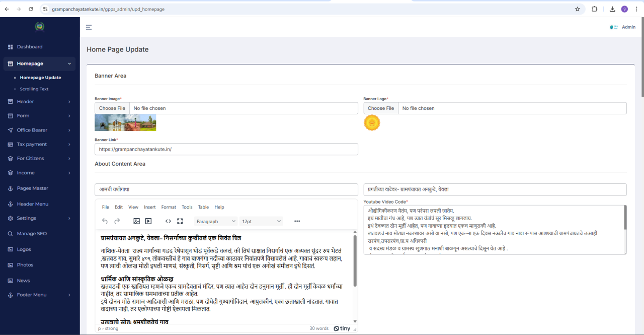This screenshot has width=644, height=335.
Task: Open the Scrolling Text sidebar link
Action: pos(34,89)
